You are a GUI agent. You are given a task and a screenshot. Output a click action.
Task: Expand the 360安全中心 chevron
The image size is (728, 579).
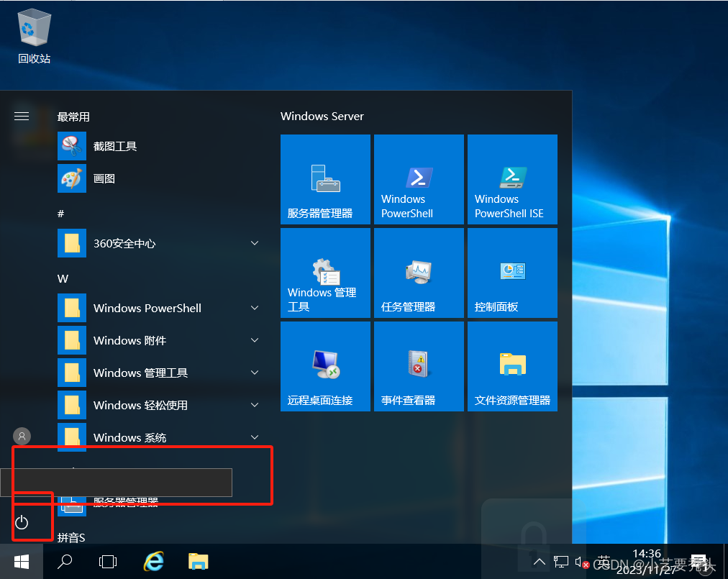255,243
